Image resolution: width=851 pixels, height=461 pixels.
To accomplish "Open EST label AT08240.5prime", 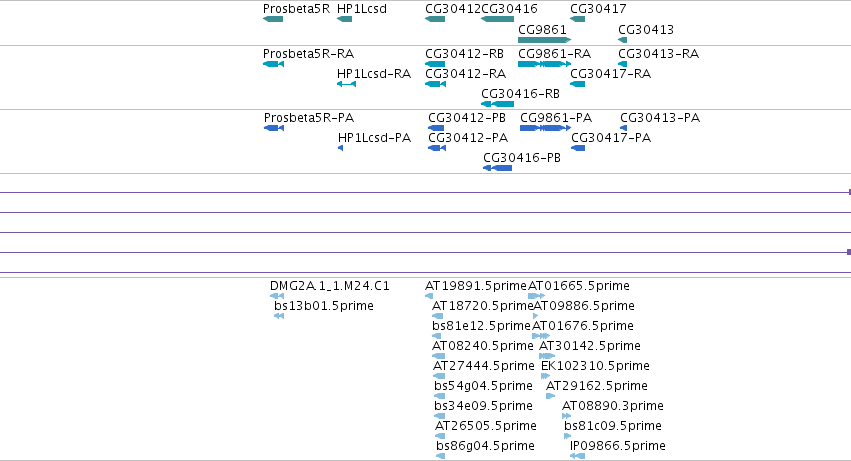I will click(x=482, y=346).
